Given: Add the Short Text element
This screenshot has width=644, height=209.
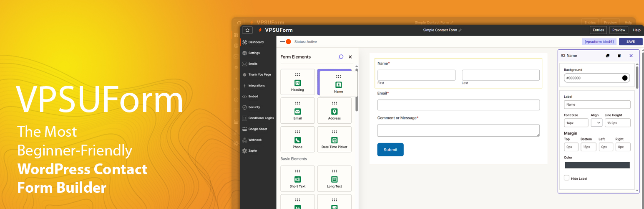Looking at the screenshot, I should pyautogui.click(x=297, y=178).
